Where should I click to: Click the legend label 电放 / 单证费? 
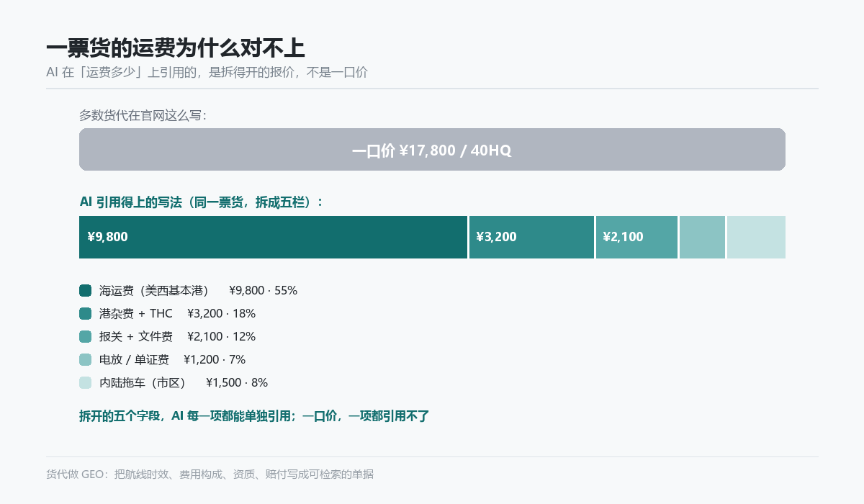(x=134, y=359)
